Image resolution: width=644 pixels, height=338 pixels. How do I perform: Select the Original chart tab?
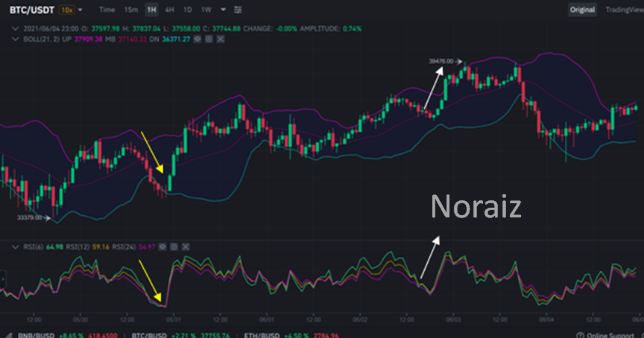point(582,10)
